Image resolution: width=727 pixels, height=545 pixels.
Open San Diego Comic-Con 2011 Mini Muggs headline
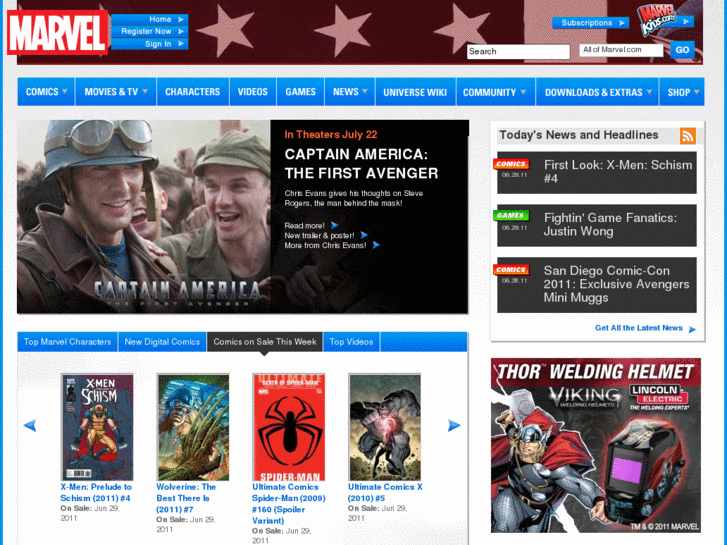coord(616,284)
